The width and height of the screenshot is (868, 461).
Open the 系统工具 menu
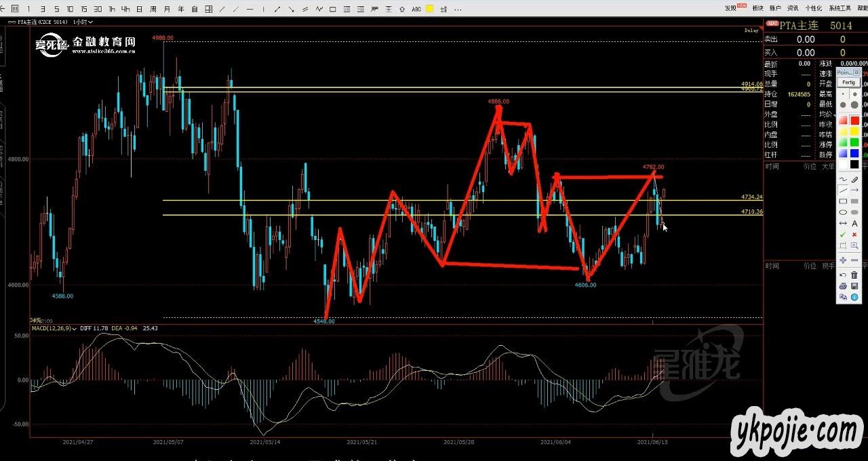[840, 8]
